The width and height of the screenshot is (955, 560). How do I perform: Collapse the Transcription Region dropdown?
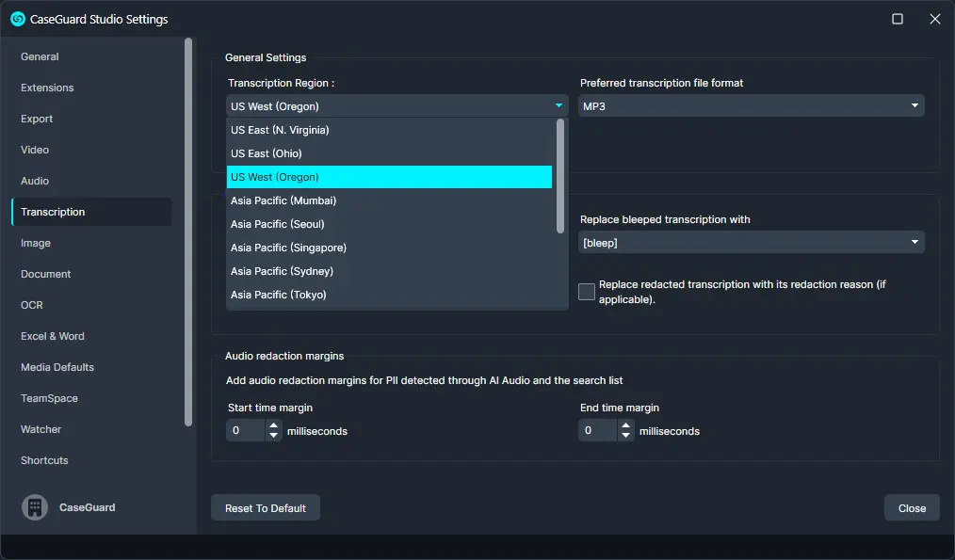pyautogui.click(x=397, y=106)
